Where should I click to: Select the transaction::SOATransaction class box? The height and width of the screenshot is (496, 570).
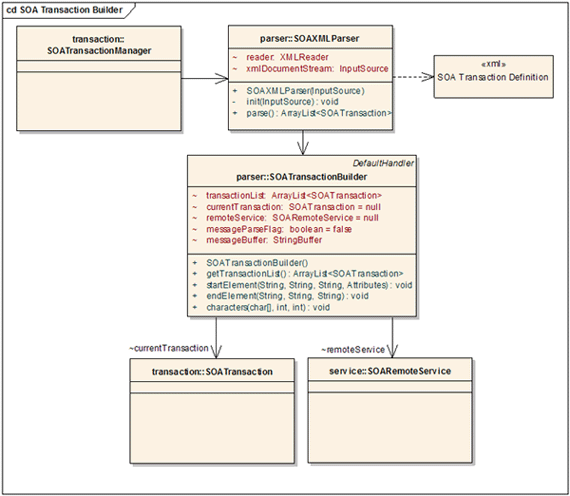[x=212, y=411]
